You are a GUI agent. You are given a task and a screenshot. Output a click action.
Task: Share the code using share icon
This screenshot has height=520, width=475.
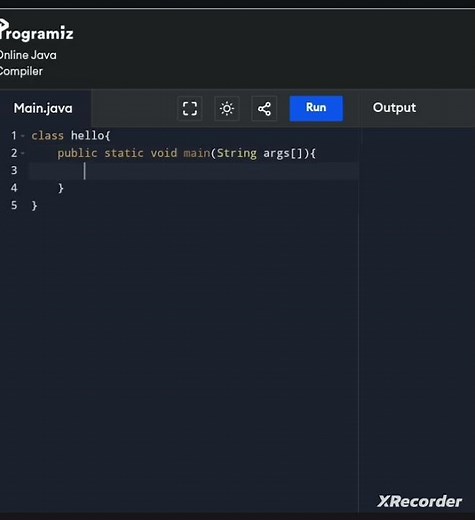coord(264,108)
